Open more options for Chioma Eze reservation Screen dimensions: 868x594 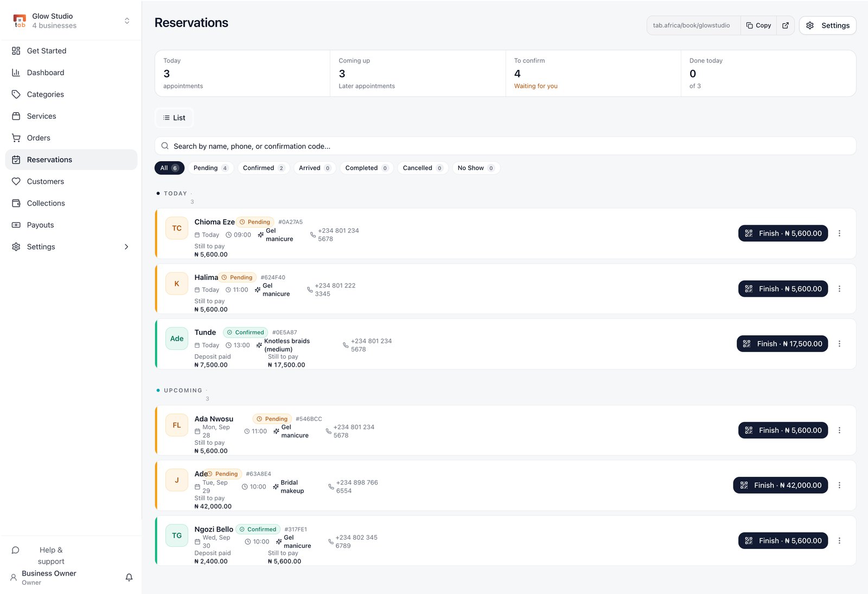[839, 233]
